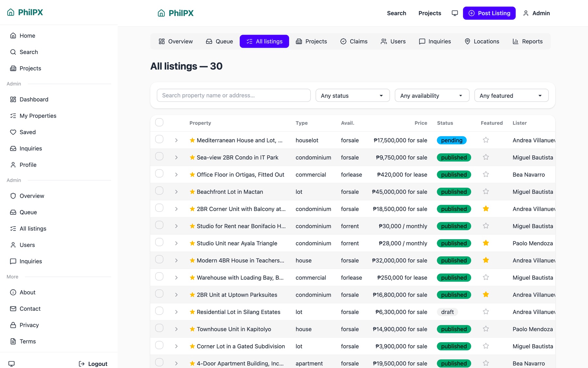This screenshot has width=588, height=368.
Task: Open Contact page in sidebar
Action: [x=59, y=309]
